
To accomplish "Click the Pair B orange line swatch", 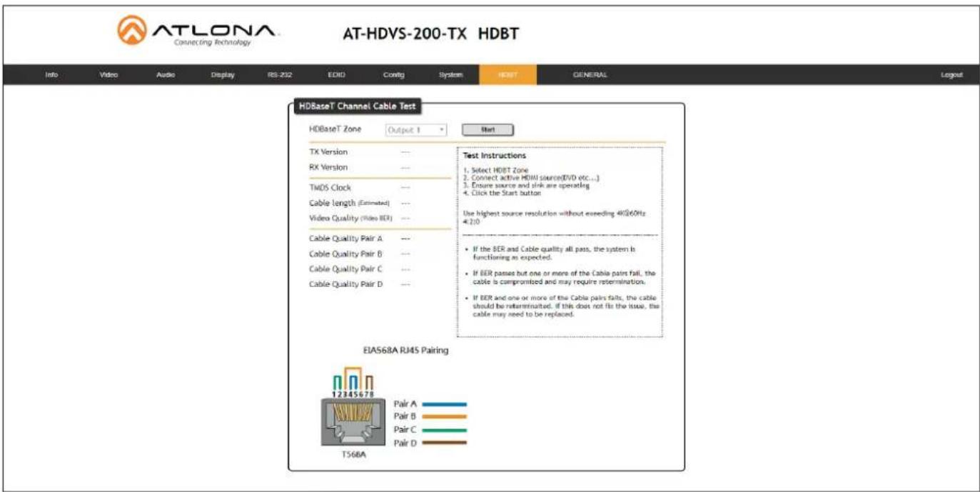I will coord(444,416).
